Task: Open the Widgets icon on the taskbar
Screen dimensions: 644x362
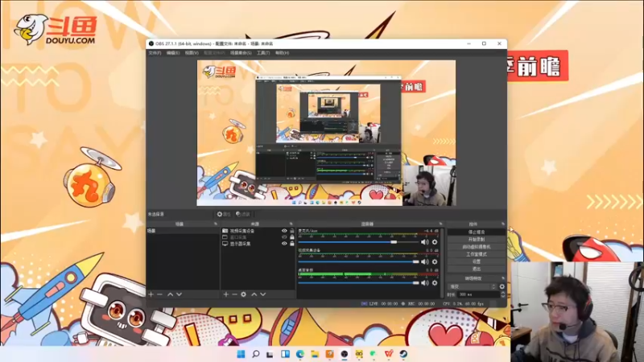Action: [286, 354]
